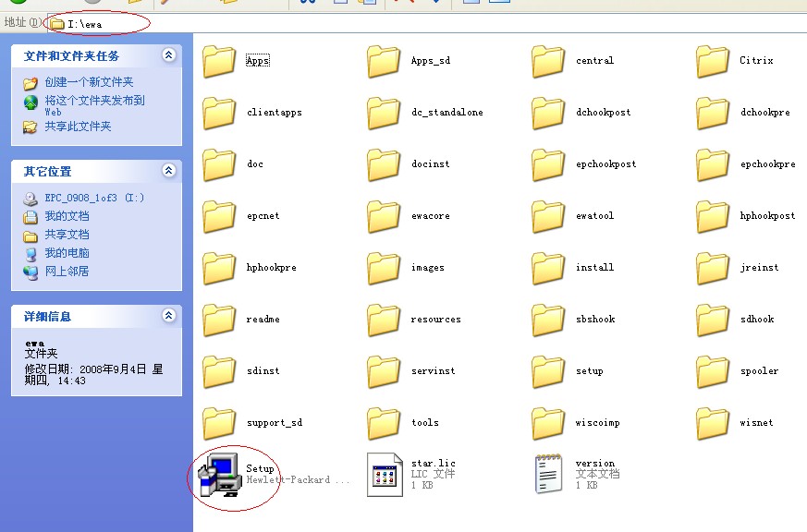Collapse the 详细信息 panel

(168, 316)
